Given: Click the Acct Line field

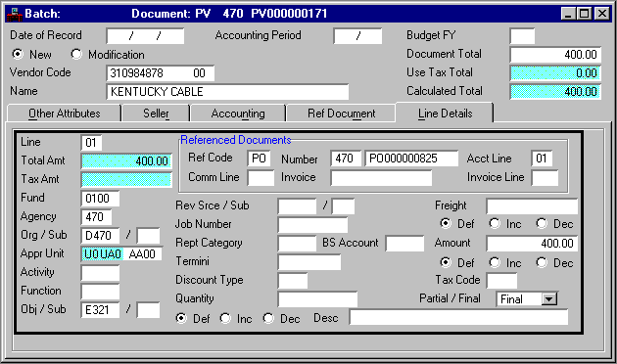Looking at the screenshot, I should point(542,159).
